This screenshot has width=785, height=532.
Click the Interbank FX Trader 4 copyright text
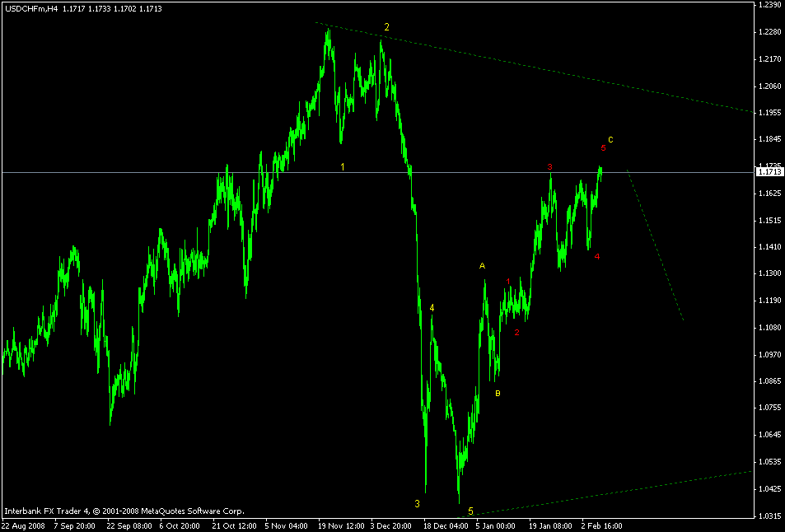tap(124, 509)
